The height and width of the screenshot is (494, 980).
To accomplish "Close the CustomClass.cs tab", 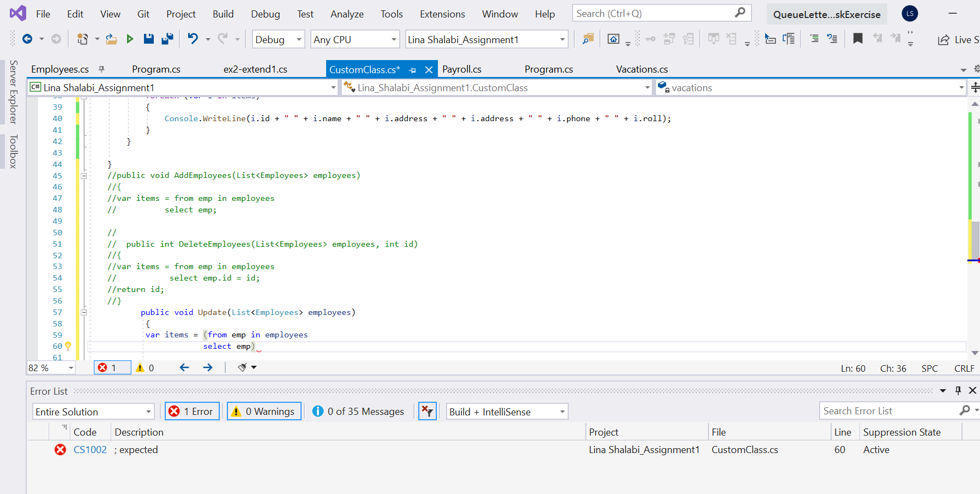I will (x=429, y=70).
